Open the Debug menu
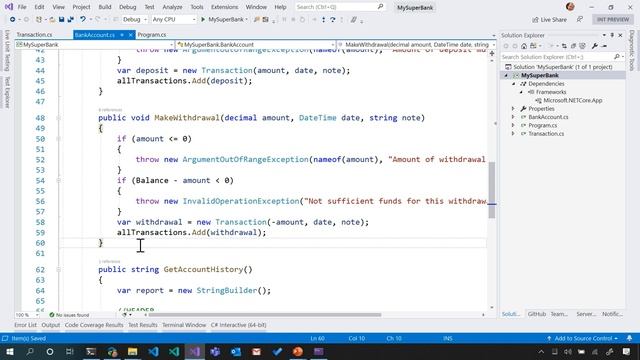The height and width of the screenshot is (360, 640). point(127,7)
